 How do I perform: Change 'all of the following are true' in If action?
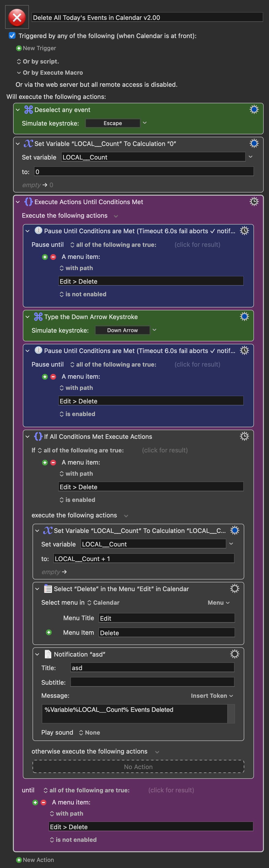pyautogui.click(x=80, y=450)
